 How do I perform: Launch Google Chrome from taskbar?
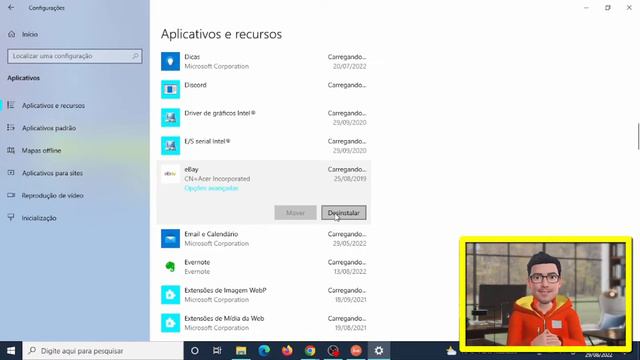coord(310,351)
